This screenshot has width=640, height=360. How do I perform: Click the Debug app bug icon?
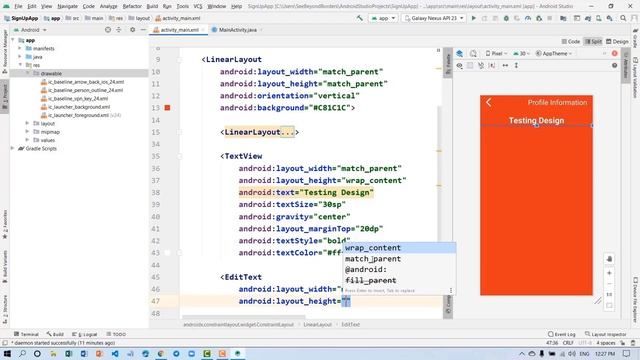point(506,18)
